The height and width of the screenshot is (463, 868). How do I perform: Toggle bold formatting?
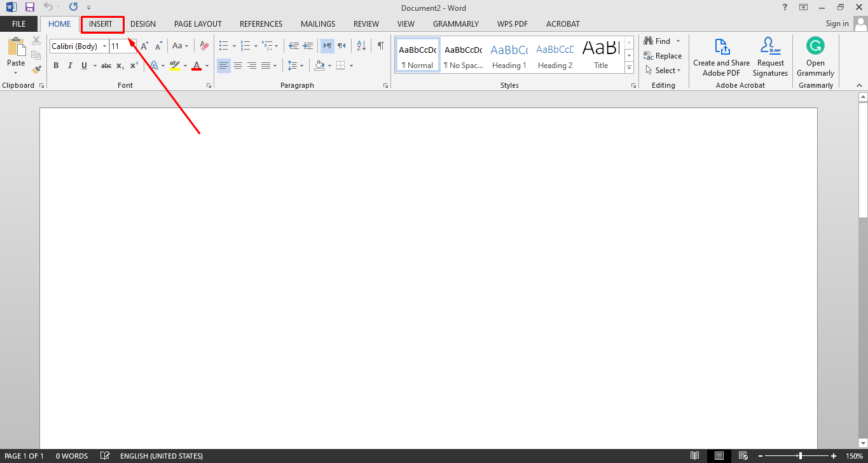coord(56,65)
